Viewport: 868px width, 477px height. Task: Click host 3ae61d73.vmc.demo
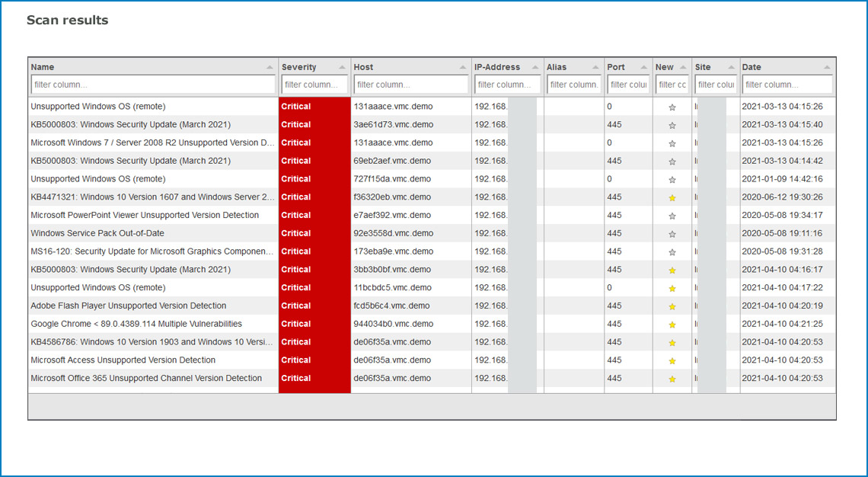394,125
